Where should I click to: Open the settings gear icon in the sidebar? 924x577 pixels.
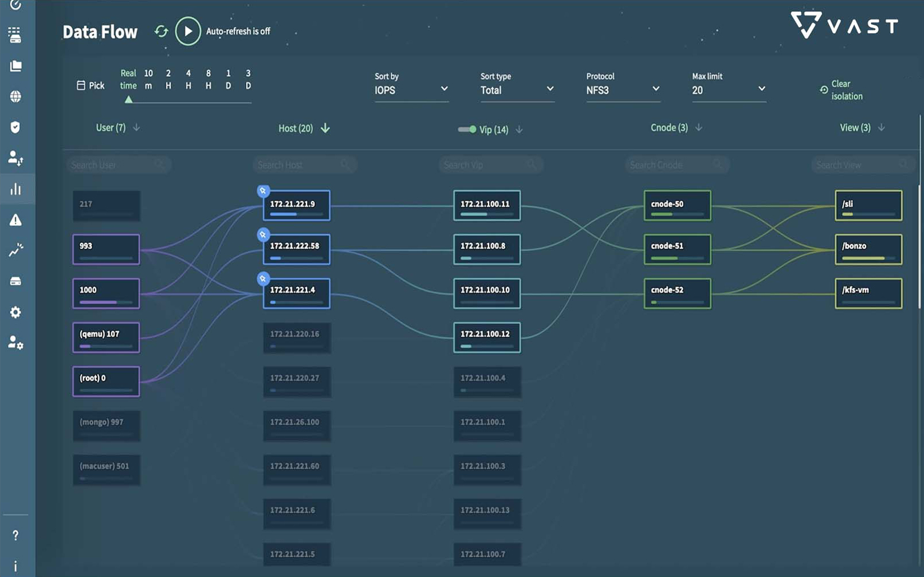(15, 312)
